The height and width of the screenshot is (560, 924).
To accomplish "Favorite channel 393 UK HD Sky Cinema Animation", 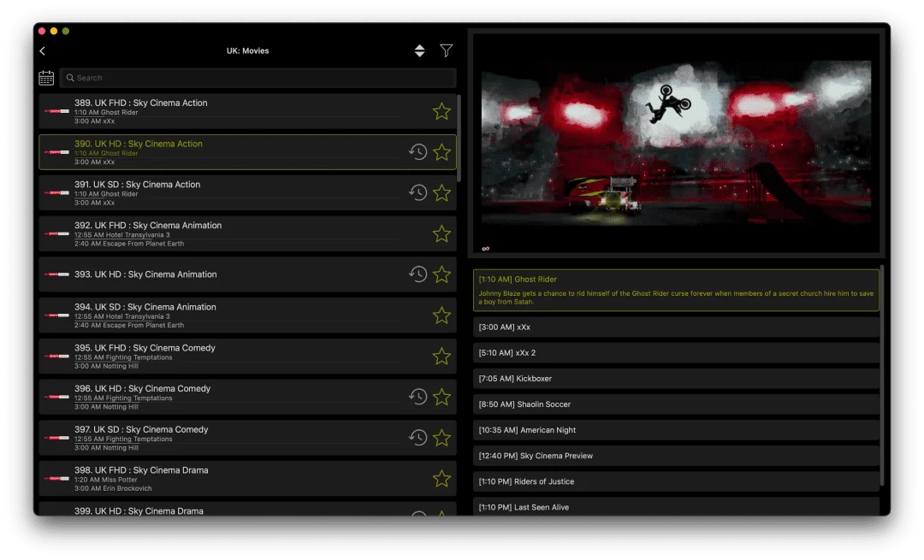I will (x=441, y=274).
